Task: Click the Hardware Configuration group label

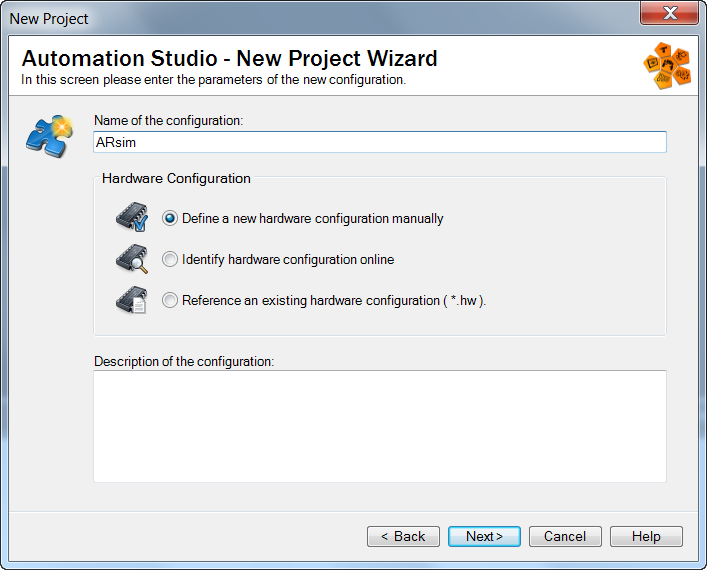Action: (x=176, y=179)
